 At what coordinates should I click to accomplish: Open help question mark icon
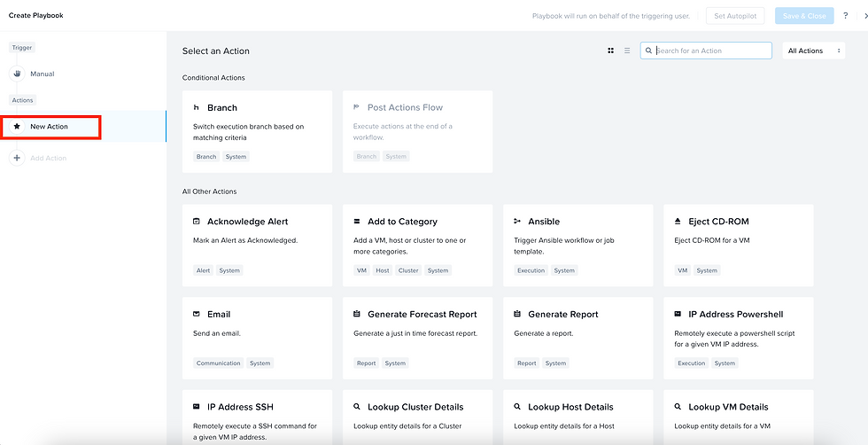click(x=846, y=16)
